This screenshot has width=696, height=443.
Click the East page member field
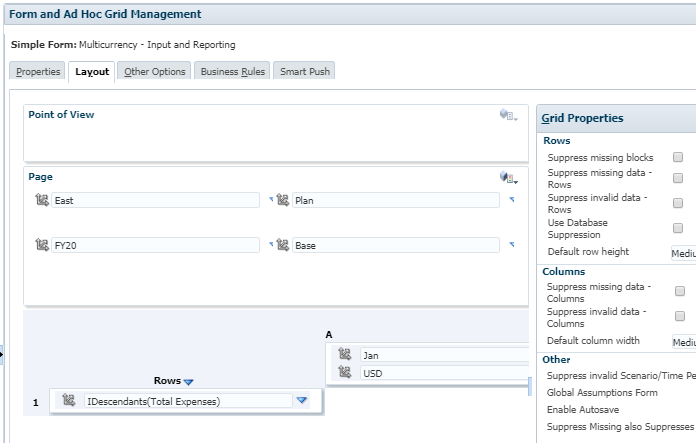click(x=155, y=200)
